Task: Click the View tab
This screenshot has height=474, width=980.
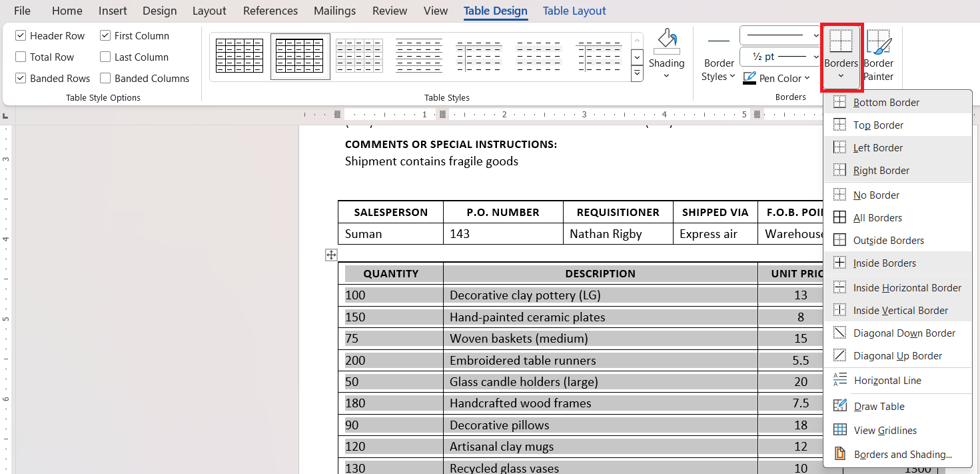Action: pos(436,11)
